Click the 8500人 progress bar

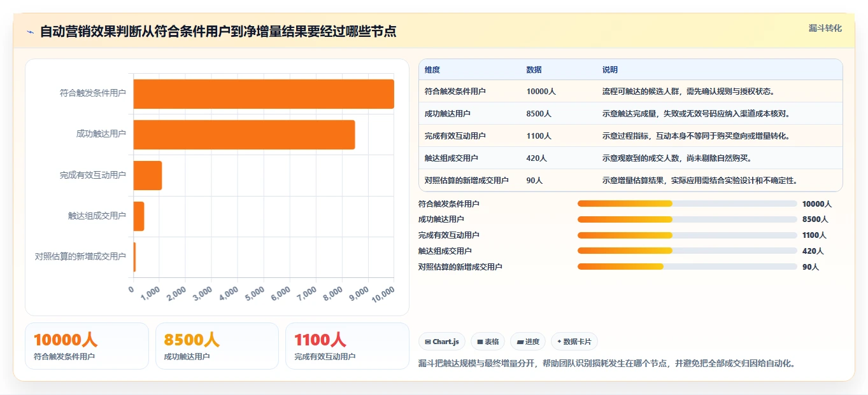coord(687,219)
